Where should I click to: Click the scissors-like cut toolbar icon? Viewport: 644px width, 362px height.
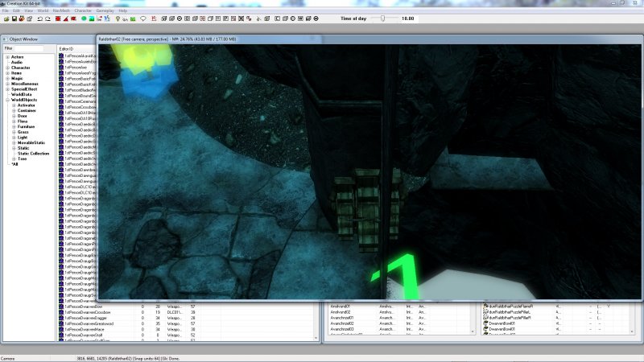click(x=258, y=19)
